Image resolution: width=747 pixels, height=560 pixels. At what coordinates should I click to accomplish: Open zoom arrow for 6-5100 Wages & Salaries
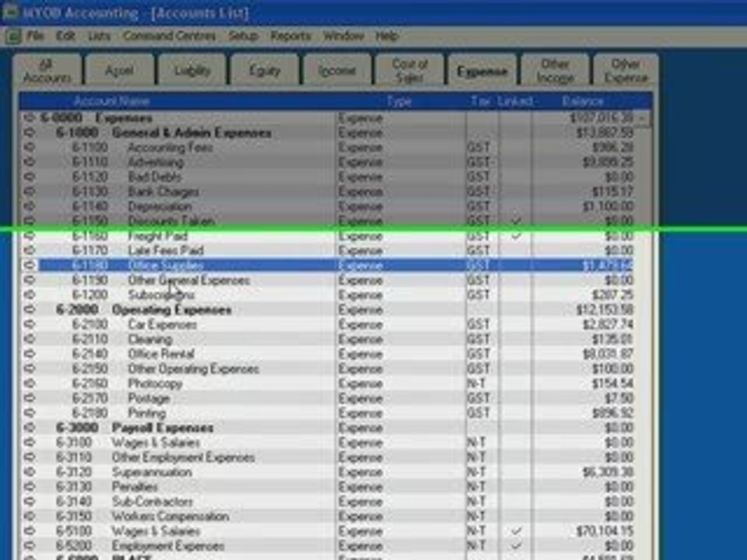tap(30, 531)
